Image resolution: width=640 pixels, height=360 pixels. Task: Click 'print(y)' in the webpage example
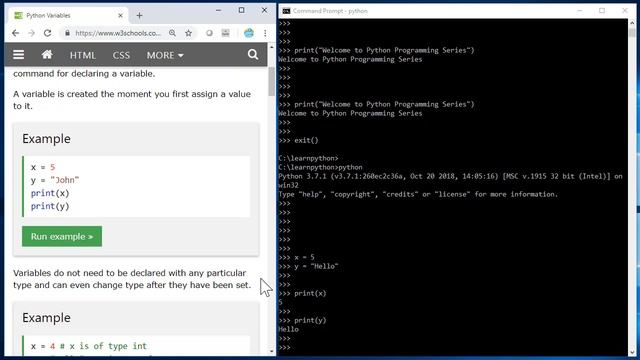point(50,206)
